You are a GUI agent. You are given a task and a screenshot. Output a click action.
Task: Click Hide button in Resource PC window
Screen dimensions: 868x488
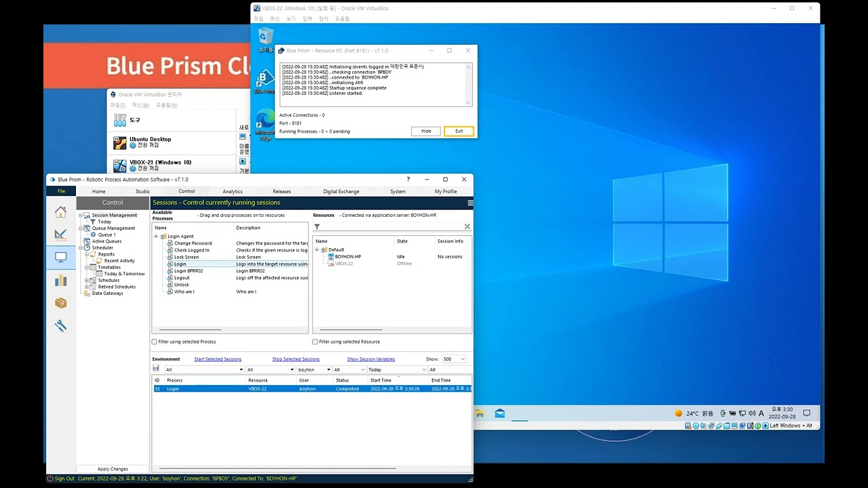point(426,131)
